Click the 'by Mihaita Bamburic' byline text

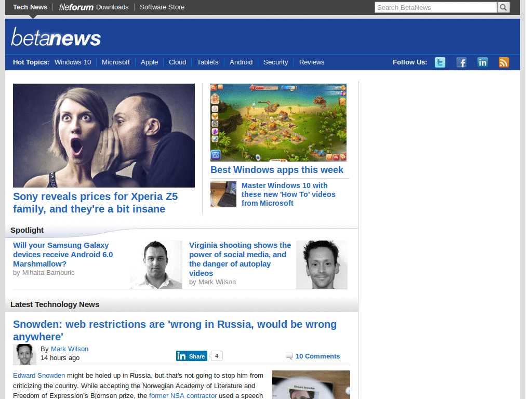click(44, 272)
